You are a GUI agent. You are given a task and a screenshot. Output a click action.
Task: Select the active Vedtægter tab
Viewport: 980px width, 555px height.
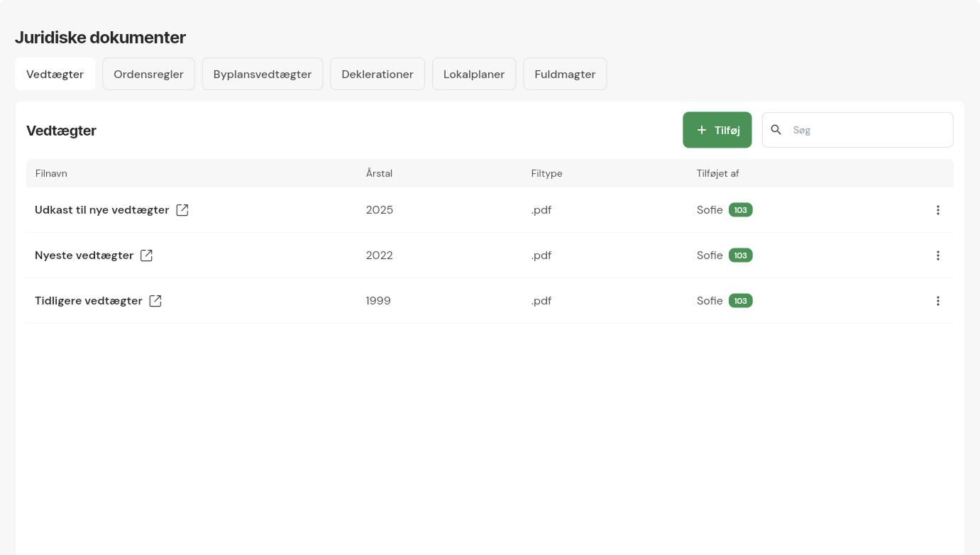[55, 74]
